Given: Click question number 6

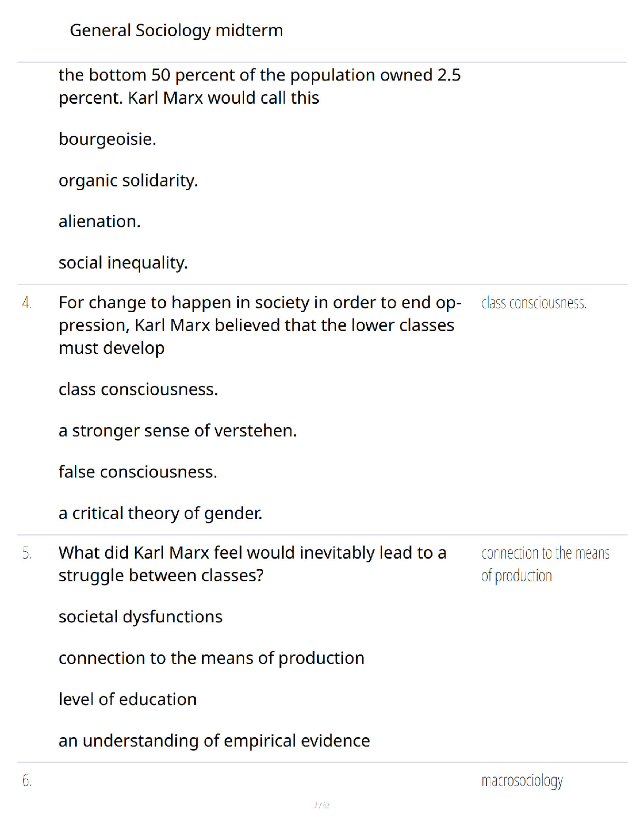Looking at the screenshot, I should point(27,780).
